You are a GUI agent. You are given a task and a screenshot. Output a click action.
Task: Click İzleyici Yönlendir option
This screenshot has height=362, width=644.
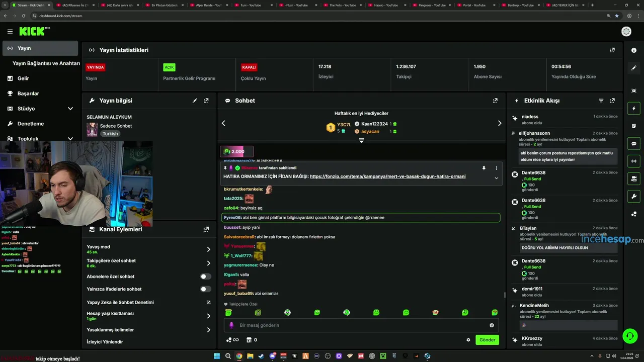(x=105, y=342)
